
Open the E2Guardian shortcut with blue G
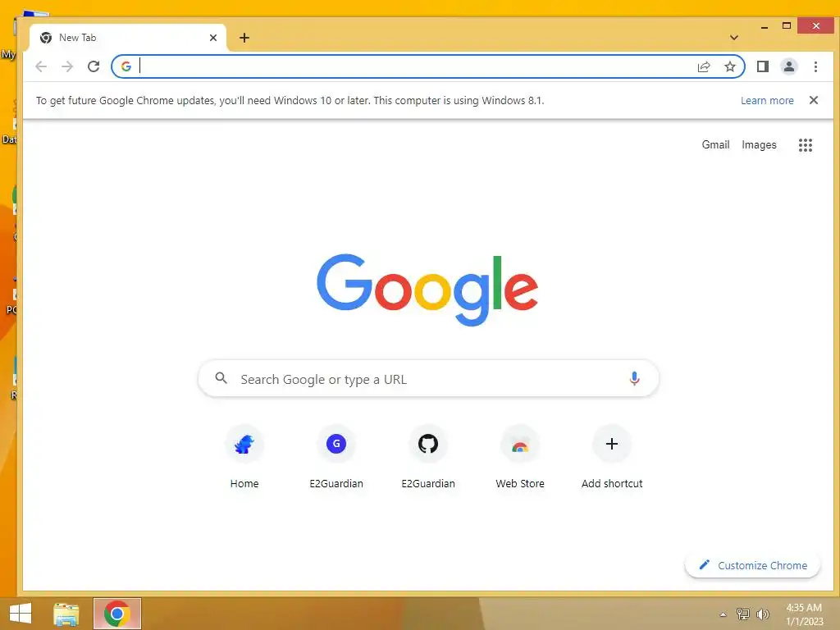pos(336,457)
